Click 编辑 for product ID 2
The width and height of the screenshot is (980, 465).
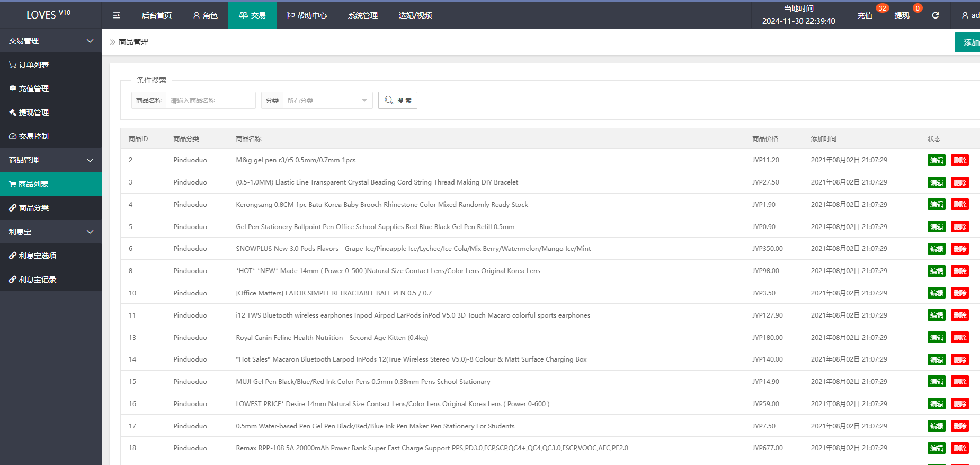(936, 160)
